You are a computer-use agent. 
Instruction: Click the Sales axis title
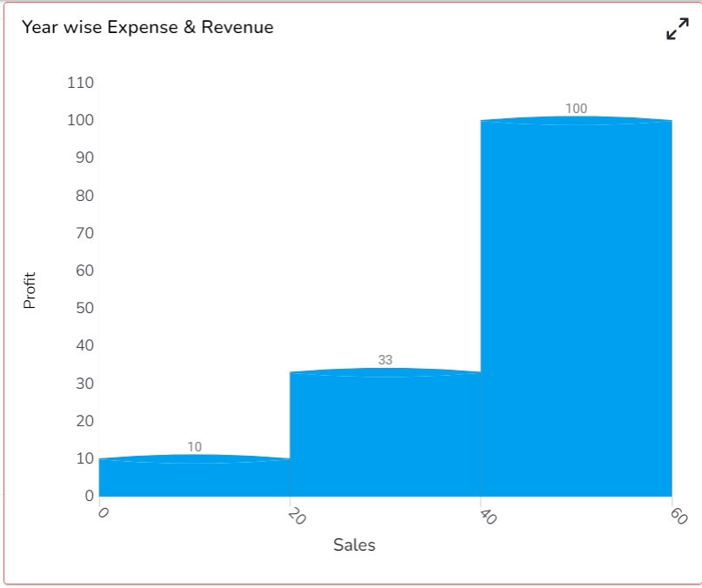(x=354, y=545)
